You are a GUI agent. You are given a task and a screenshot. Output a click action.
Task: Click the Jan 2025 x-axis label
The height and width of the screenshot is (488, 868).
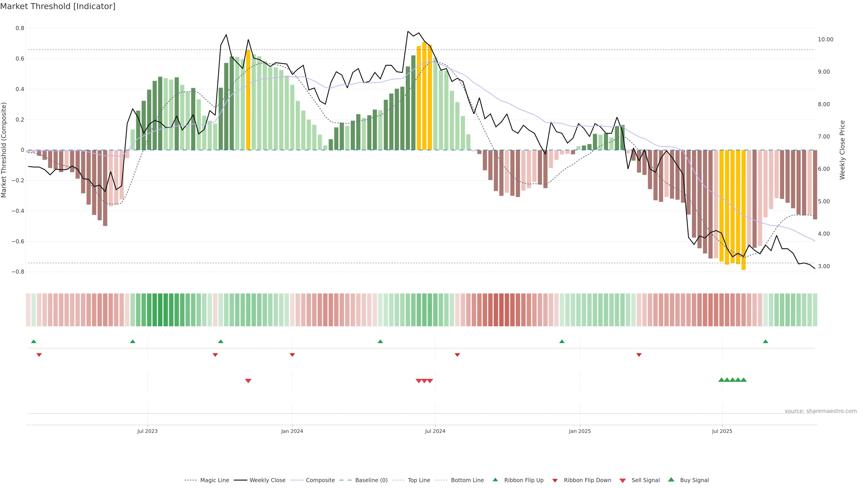[x=580, y=431]
